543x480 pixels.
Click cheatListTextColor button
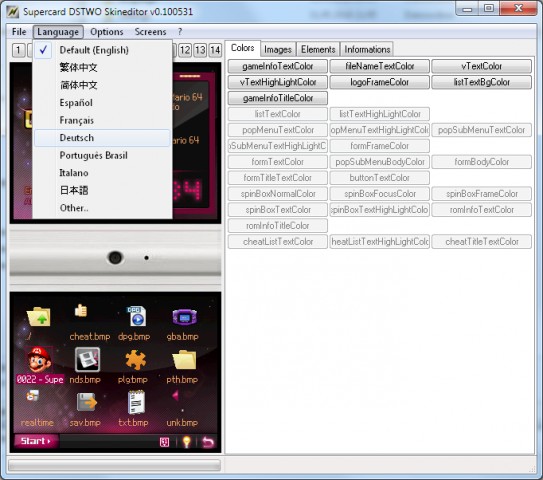pyautogui.click(x=278, y=241)
